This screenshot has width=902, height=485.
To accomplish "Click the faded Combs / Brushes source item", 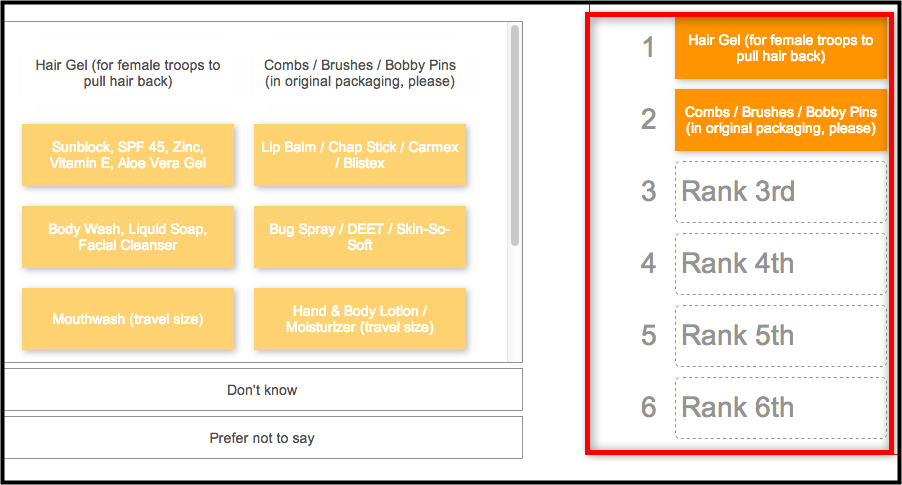I will click(x=360, y=73).
